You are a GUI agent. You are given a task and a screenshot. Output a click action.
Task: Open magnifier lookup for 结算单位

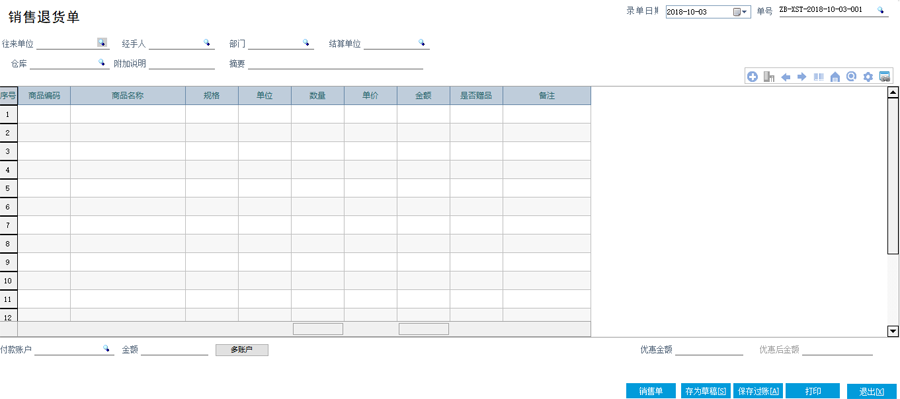coord(421,42)
